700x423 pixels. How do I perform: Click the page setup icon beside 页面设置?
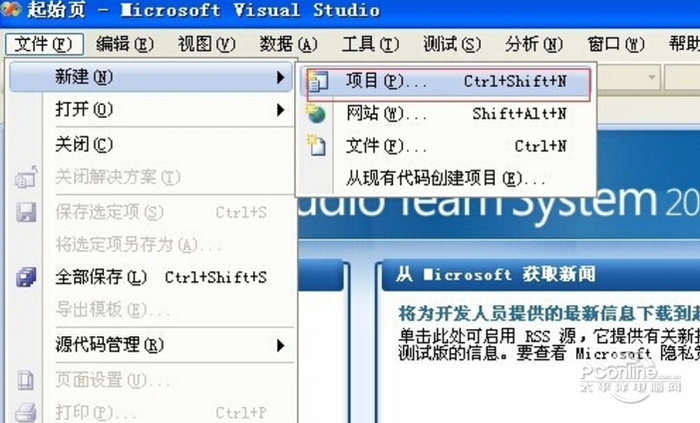pyautogui.click(x=26, y=381)
